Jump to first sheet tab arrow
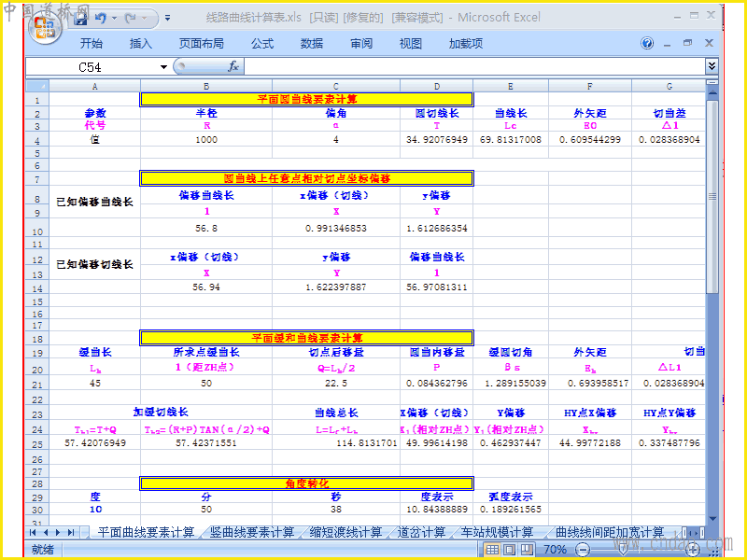Image resolution: width=747 pixels, height=560 pixels. coord(33,532)
